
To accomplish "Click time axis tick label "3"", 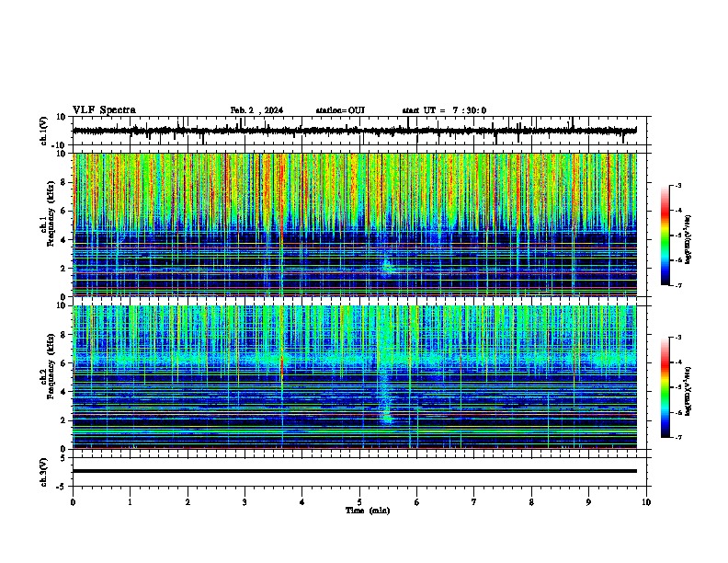I will [x=245, y=502].
